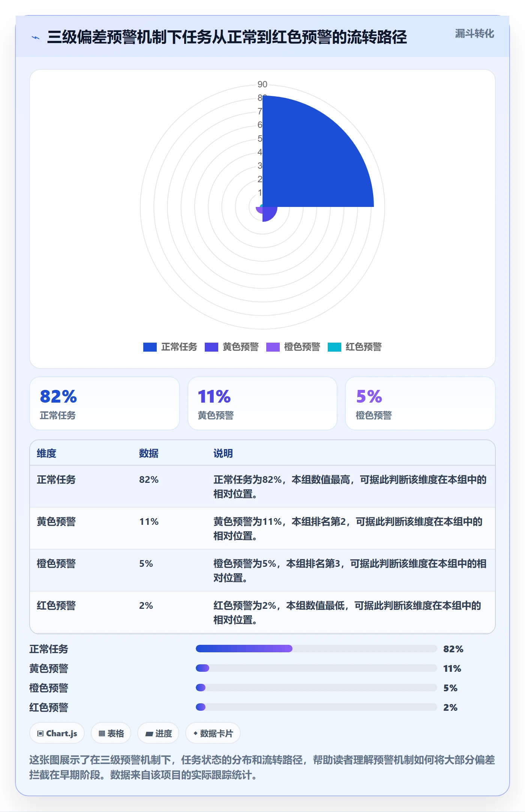Viewport: 525px width, 812px height.
Task: Click the 正常任务 progress bar
Action: [x=316, y=649]
